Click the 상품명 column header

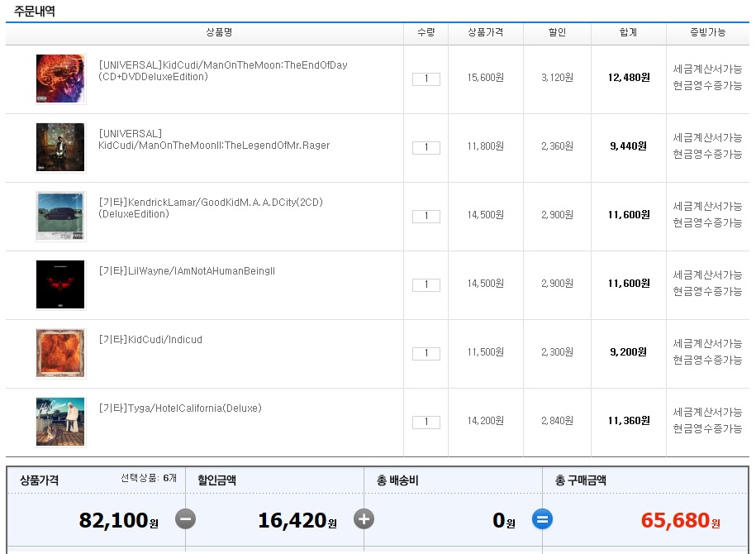coord(219,32)
